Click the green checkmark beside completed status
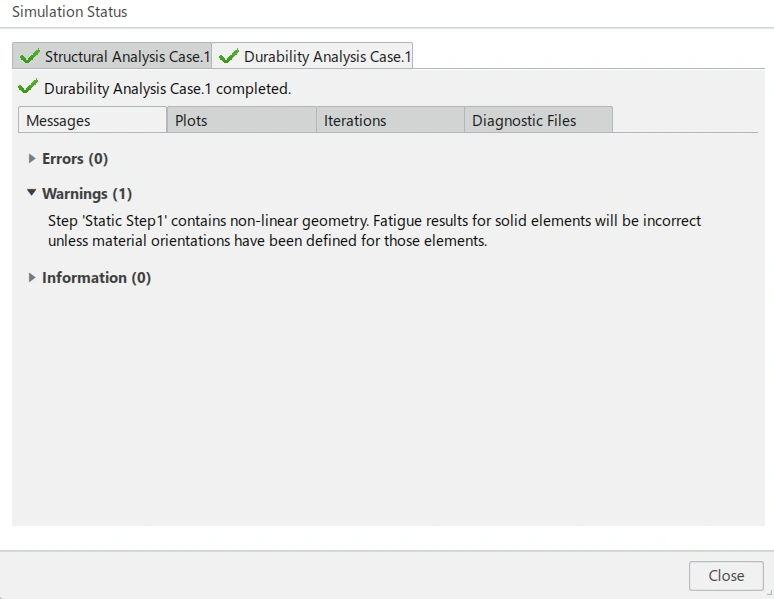 [x=28, y=87]
